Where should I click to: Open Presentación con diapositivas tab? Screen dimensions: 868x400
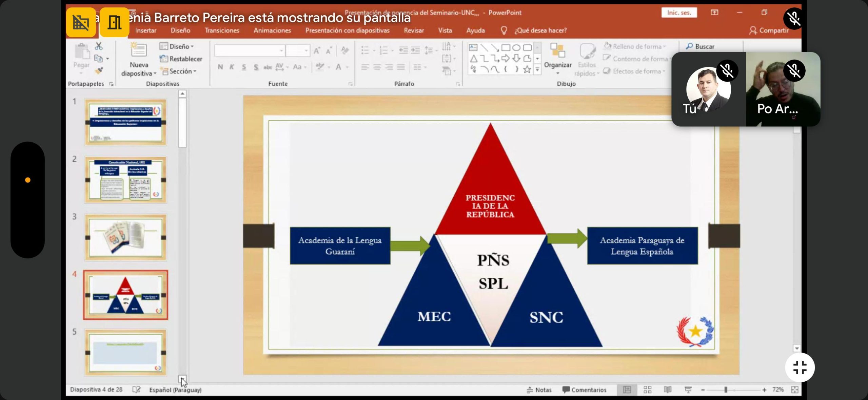[348, 30]
